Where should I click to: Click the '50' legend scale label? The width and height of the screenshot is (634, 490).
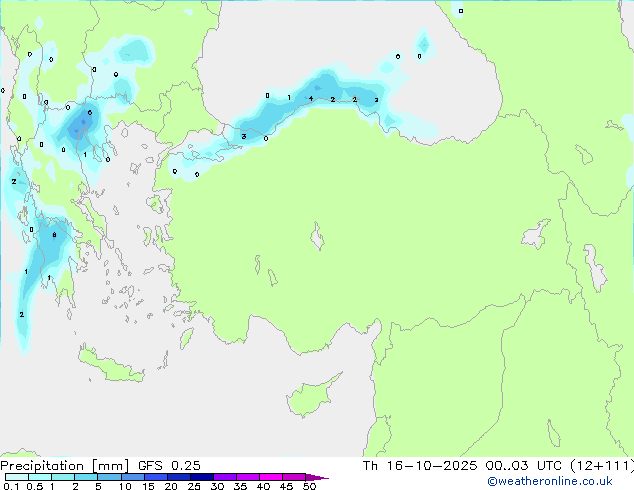coord(309,486)
